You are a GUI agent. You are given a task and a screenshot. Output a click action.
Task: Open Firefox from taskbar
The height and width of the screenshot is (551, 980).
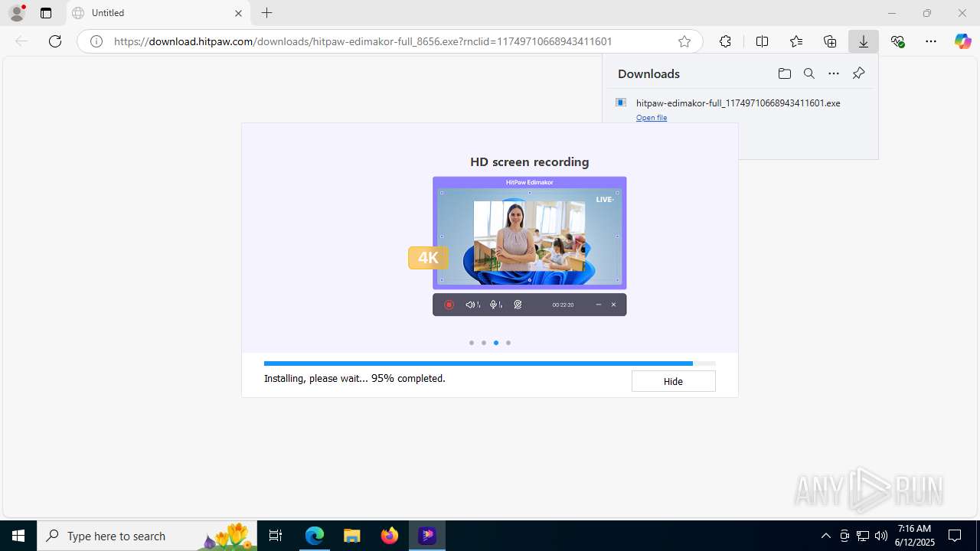(390, 536)
